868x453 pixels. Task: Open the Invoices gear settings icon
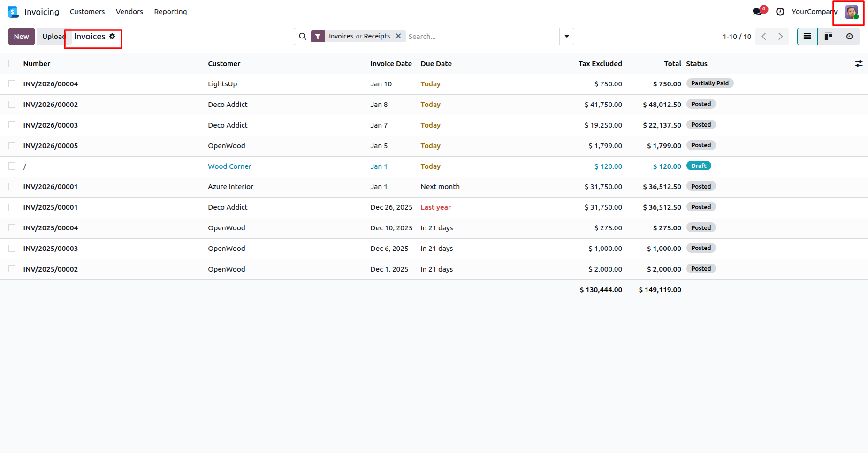click(112, 37)
